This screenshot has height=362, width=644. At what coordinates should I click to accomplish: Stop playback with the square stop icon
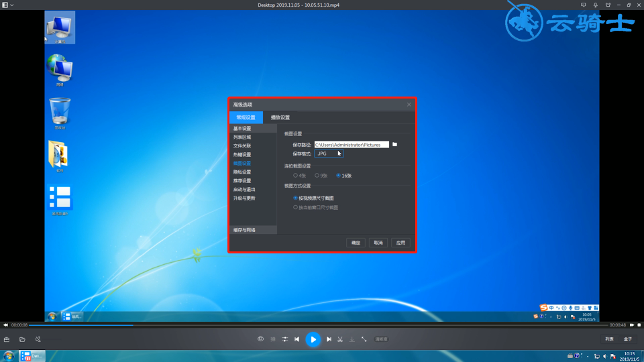tap(639, 324)
